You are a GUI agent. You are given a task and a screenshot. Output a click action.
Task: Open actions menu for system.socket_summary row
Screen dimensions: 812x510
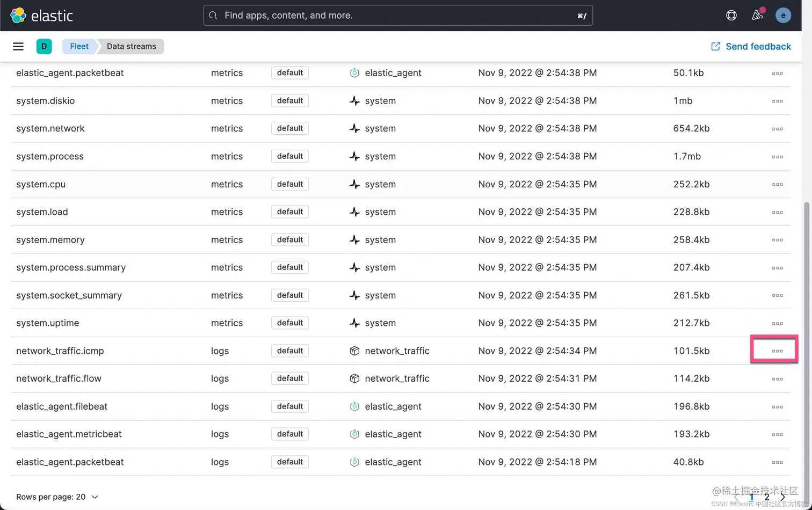pyautogui.click(x=777, y=295)
